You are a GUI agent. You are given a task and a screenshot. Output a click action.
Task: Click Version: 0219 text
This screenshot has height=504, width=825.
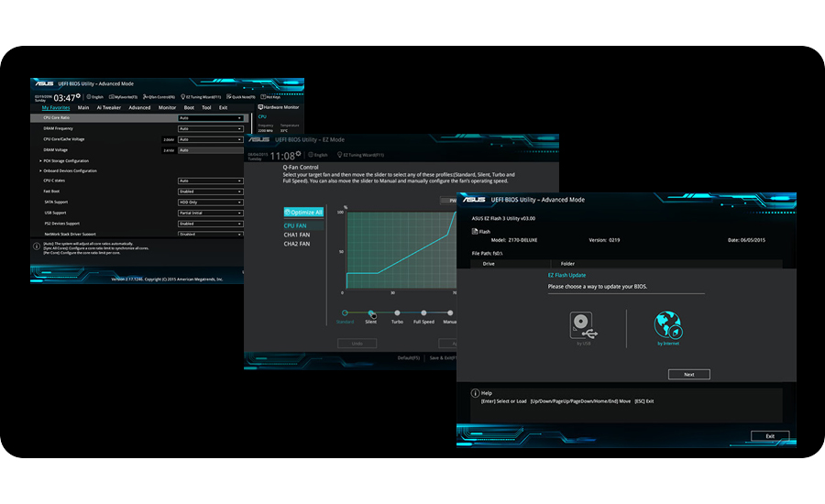pos(604,240)
